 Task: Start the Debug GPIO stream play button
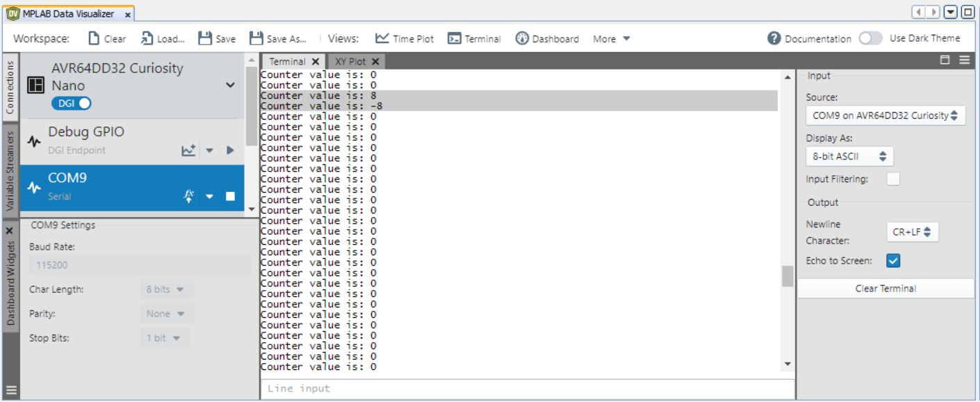(x=231, y=150)
